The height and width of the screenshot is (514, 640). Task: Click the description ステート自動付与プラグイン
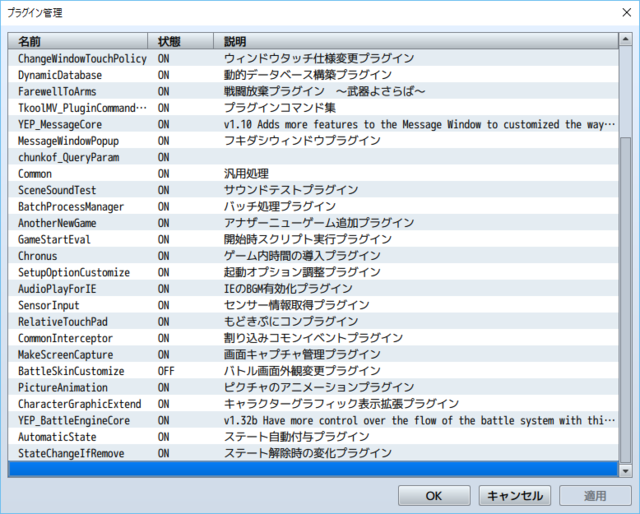[297, 437]
